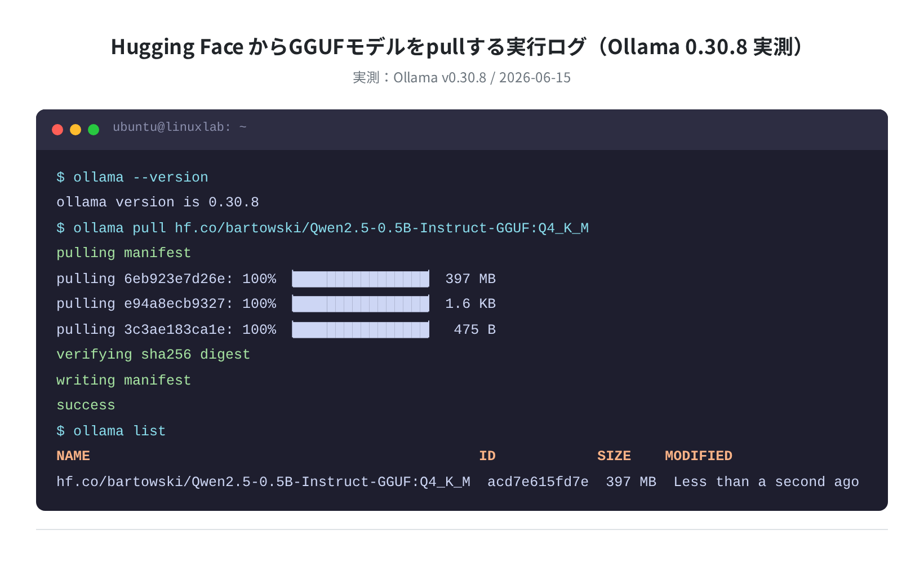Click the model ID "acd7e615fd7e"
This screenshot has width=924, height=565.
coord(538,482)
